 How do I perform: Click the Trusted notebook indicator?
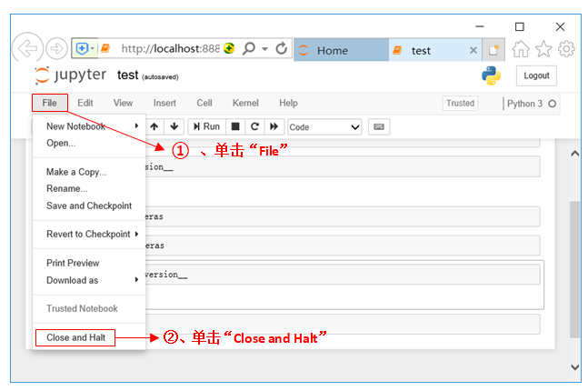click(x=460, y=103)
